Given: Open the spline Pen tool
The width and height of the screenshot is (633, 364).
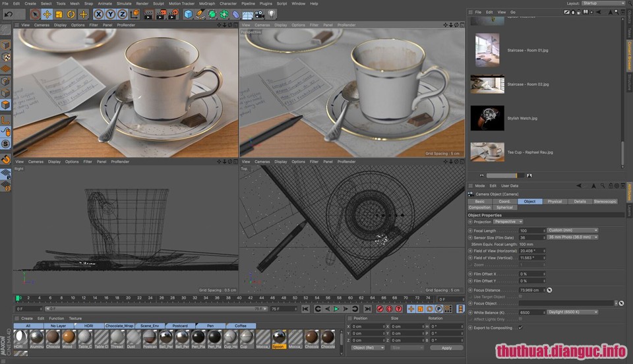Looking at the screenshot, I should pyautogui.click(x=200, y=15).
